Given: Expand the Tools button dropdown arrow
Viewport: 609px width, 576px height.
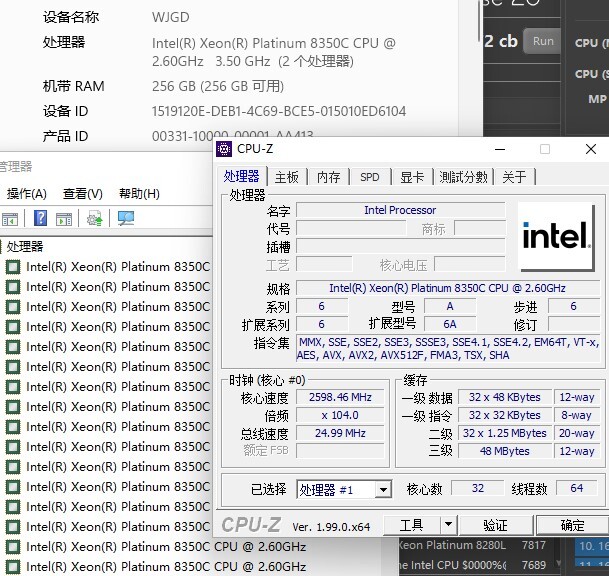Looking at the screenshot, I should point(448,525).
